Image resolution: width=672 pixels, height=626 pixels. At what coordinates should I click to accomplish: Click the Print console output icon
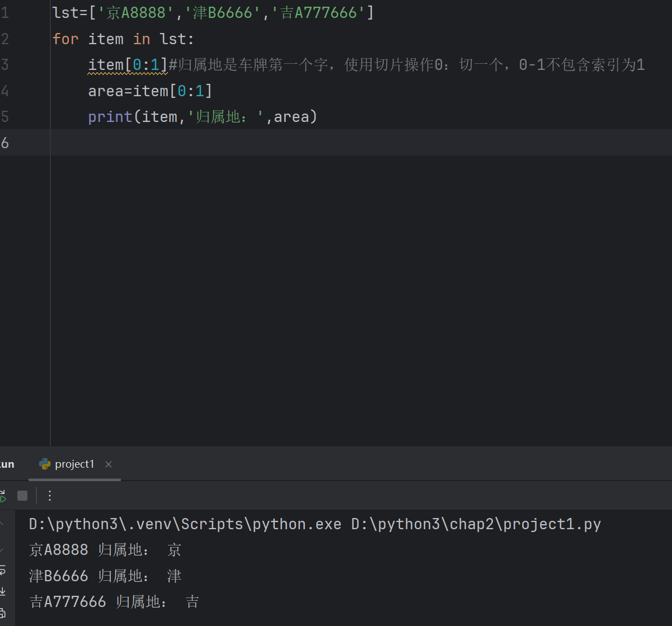click(x=2, y=613)
